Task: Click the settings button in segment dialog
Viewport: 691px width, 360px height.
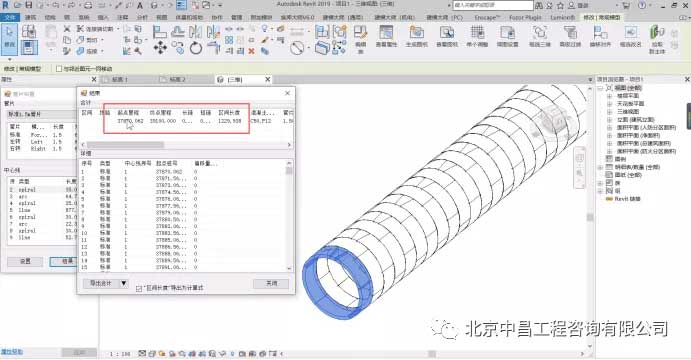Action: (25, 261)
